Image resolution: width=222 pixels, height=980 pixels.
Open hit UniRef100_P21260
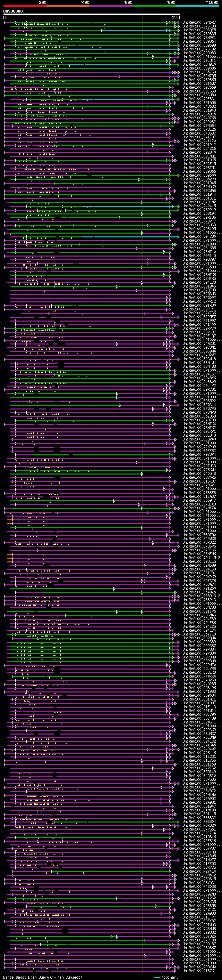coord(199,588)
